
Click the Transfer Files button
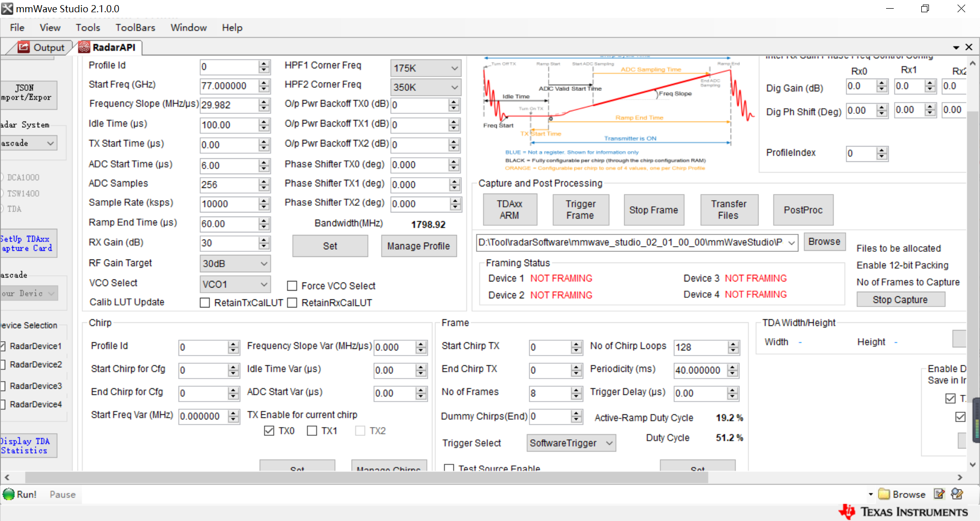729,210
